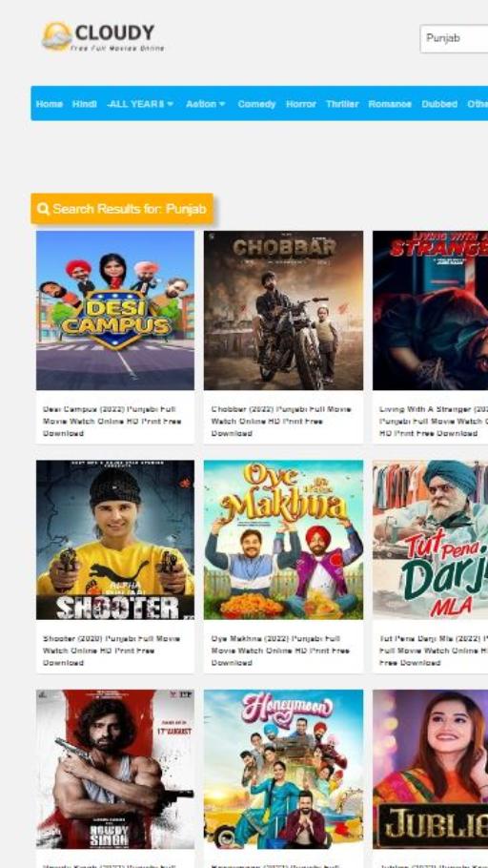This screenshot has width=488, height=868.
Task: Click the search field containing Punjab
Action: click(x=455, y=39)
